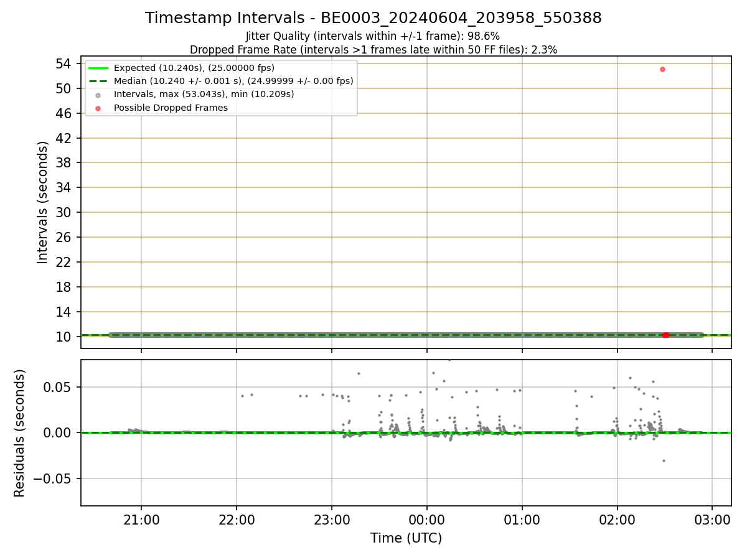Click the 42 y-axis tick label
This screenshot has width=747, height=560.
[64, 138]
